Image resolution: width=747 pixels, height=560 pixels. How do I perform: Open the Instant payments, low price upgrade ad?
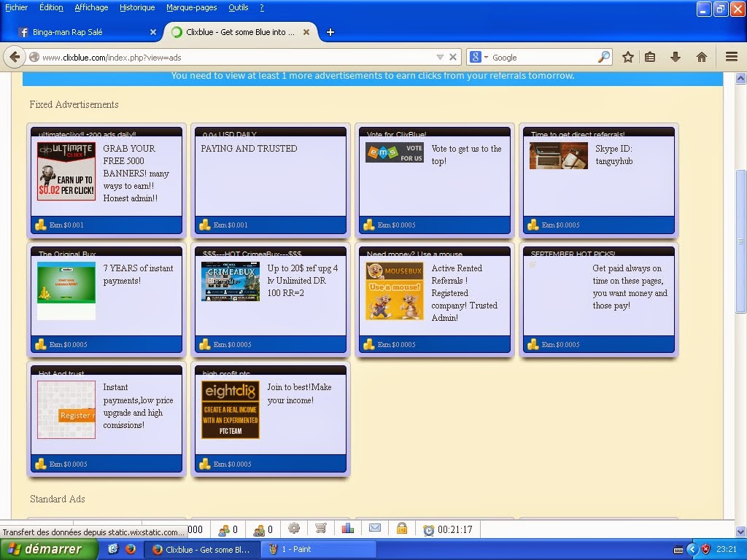[x=138, y=406]
